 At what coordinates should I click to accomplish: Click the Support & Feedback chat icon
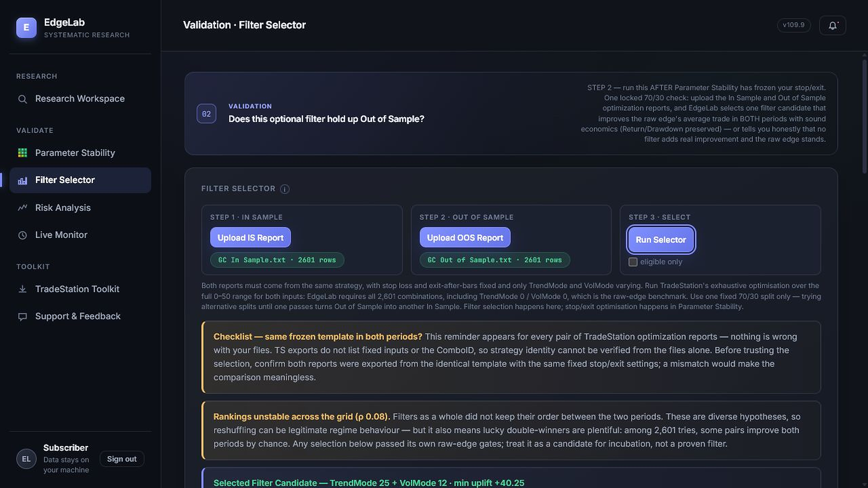22,317
